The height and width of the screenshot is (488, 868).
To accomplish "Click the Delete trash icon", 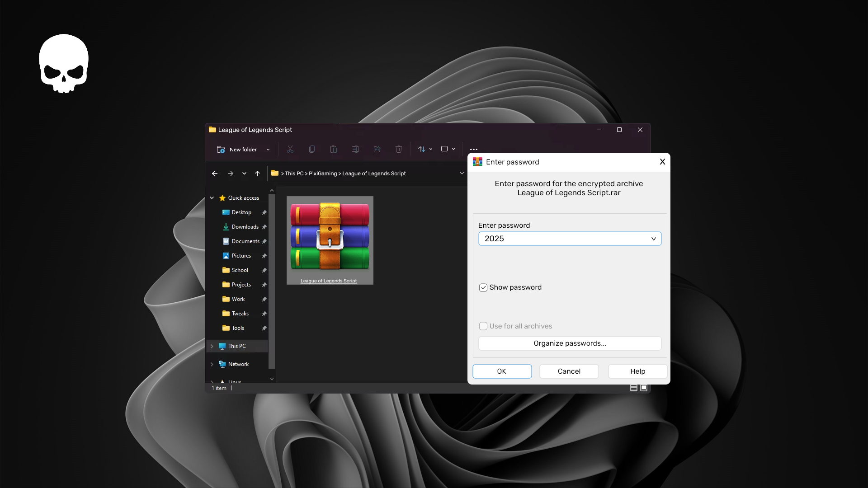I will (x=399, y=149).
